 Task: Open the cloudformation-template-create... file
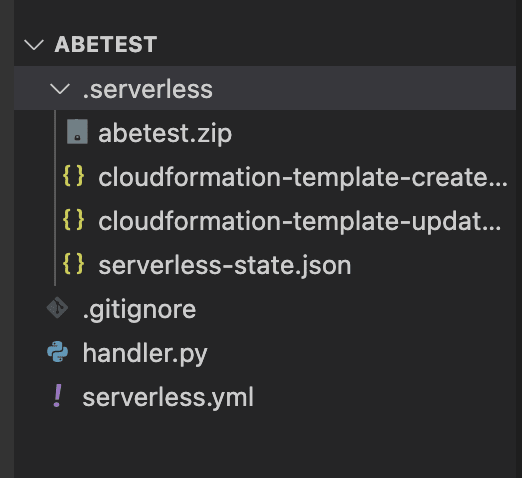click(x=303, y=177)
